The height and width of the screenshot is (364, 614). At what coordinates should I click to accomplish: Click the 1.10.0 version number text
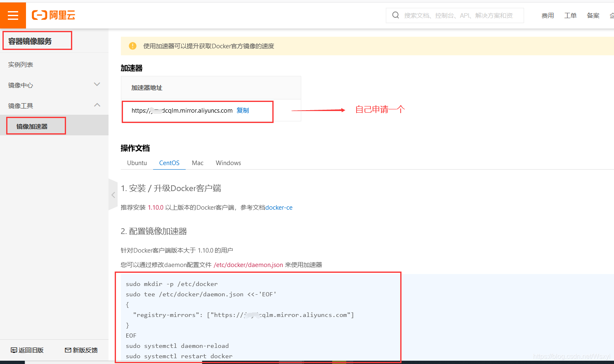click(156, 208)
